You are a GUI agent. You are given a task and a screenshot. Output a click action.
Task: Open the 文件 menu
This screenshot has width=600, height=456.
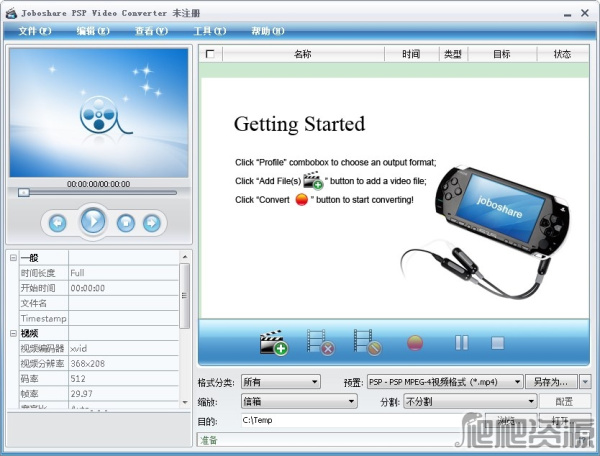tap(35, 31)
